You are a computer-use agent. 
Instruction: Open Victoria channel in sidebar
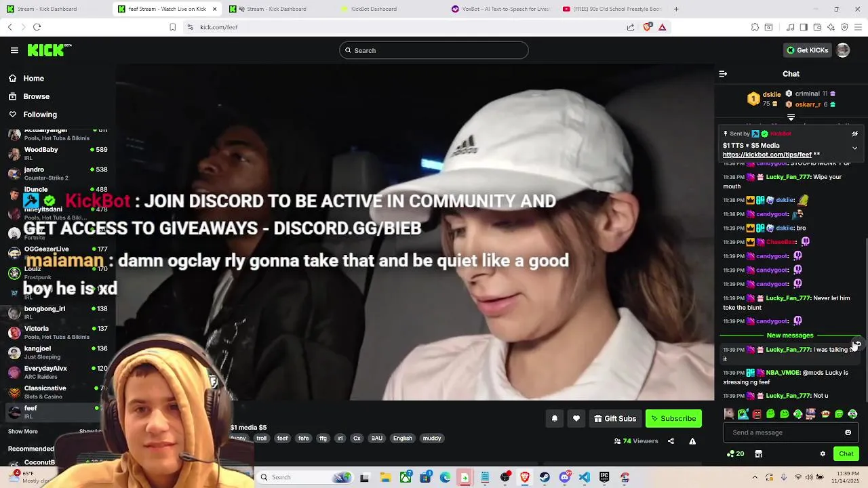(x=58, y=332)
